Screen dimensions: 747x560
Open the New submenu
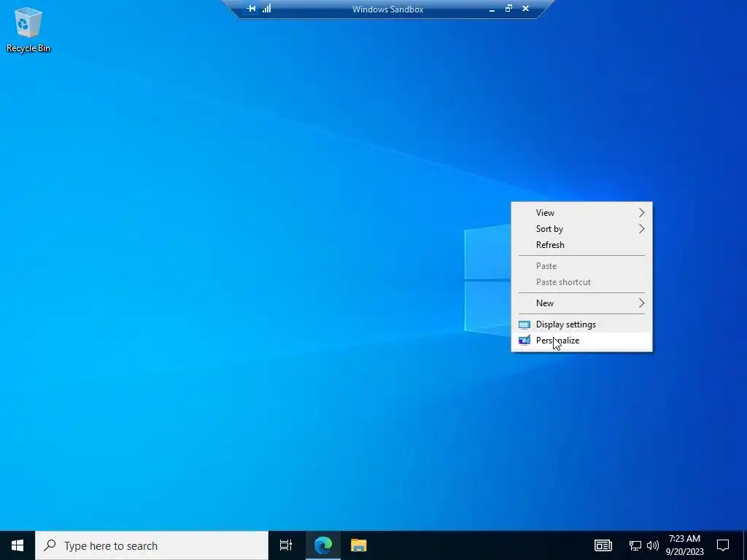click(x=581, y=303)
